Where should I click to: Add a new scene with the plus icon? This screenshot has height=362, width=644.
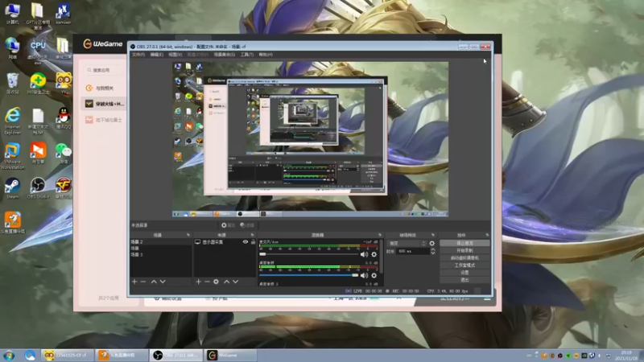pos(134,282)
